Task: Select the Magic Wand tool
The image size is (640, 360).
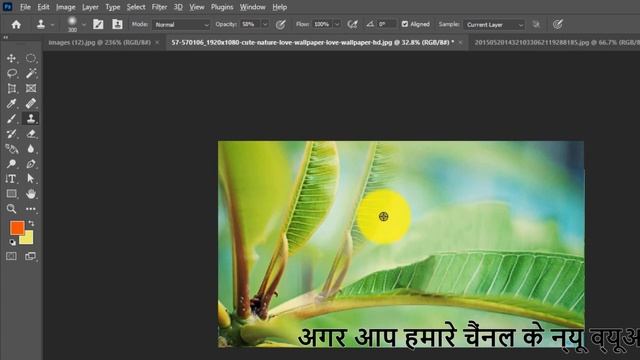Action: point(31,73)
